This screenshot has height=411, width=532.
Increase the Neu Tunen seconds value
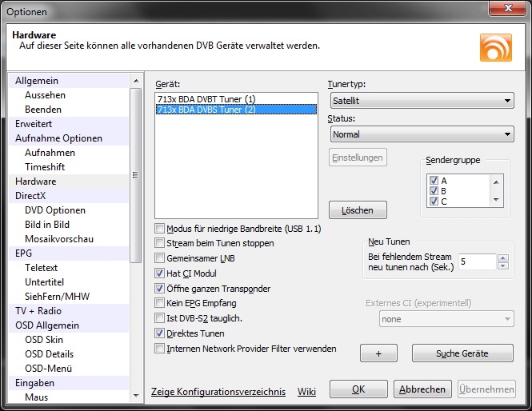coord(502,257)
